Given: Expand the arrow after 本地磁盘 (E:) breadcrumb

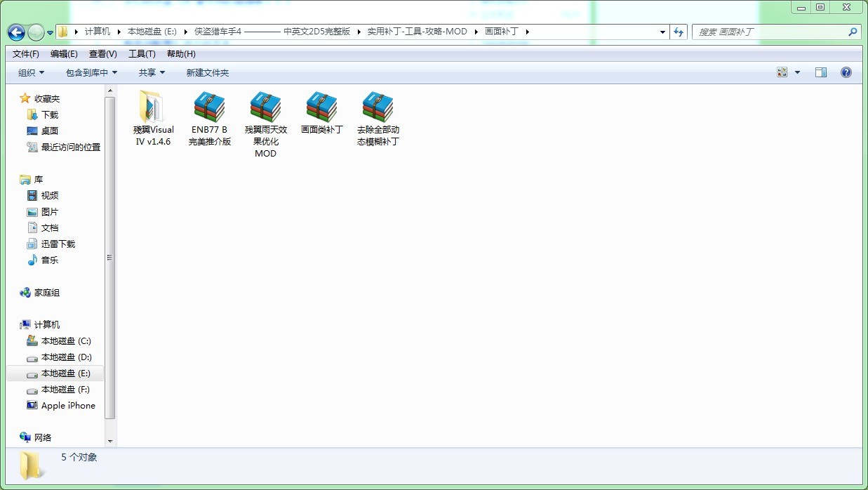Looking at the screenshot, I should [x=186, y=32].
